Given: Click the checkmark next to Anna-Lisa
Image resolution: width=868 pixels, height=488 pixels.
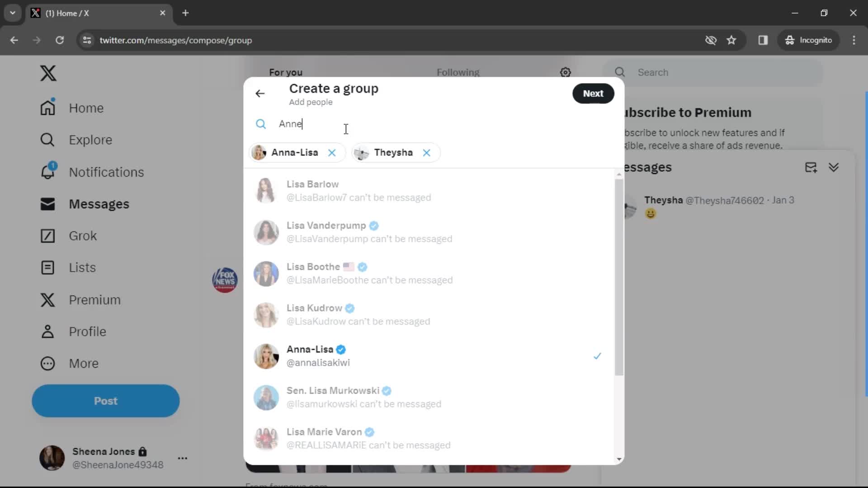Looking at the screenshot, I should coord(597,356).
